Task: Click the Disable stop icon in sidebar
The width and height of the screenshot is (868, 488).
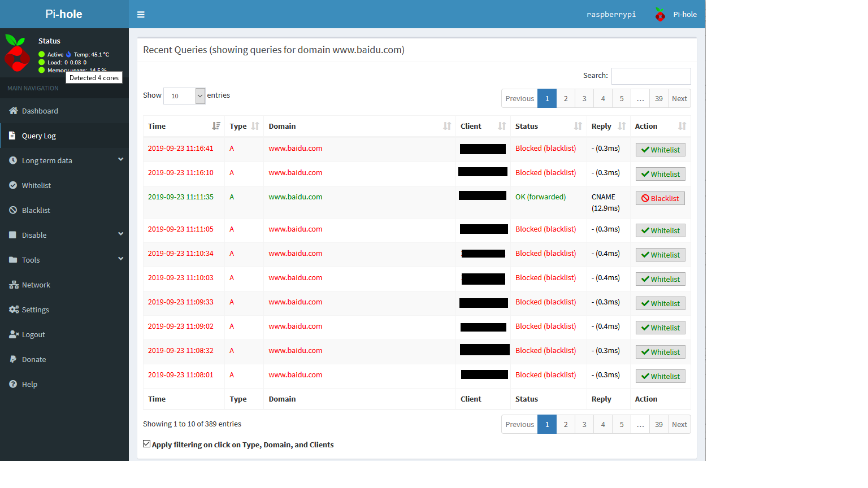Action: coord(12,235)
